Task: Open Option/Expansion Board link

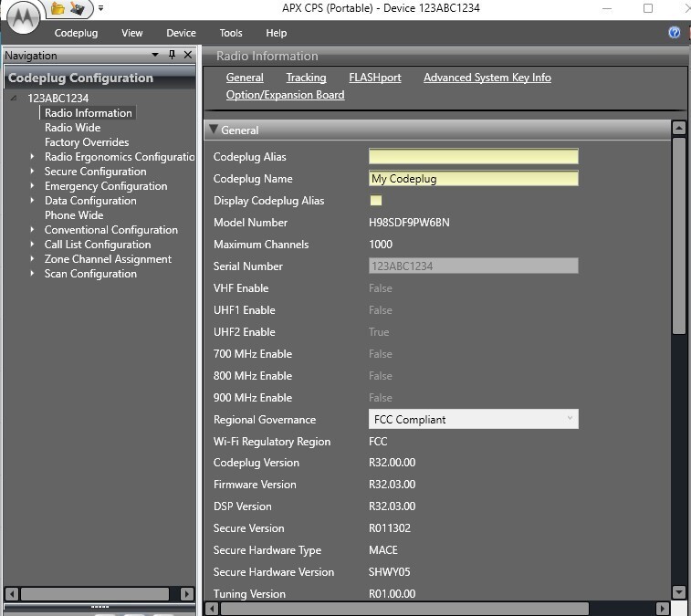Action: point(285,95)
